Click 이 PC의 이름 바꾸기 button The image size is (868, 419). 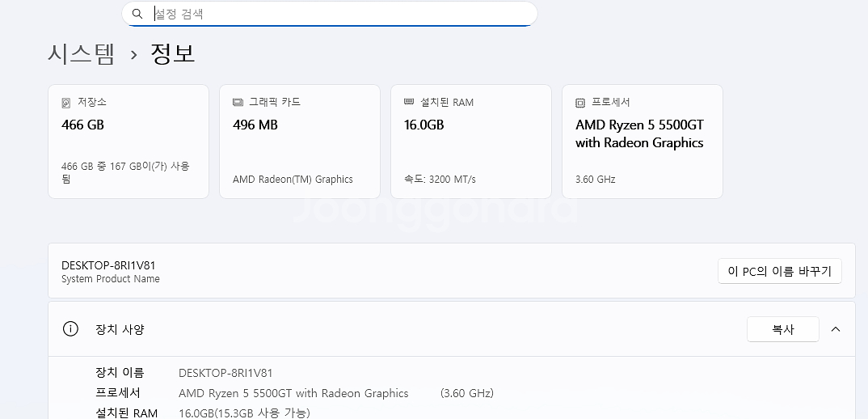tap(779, 271)
